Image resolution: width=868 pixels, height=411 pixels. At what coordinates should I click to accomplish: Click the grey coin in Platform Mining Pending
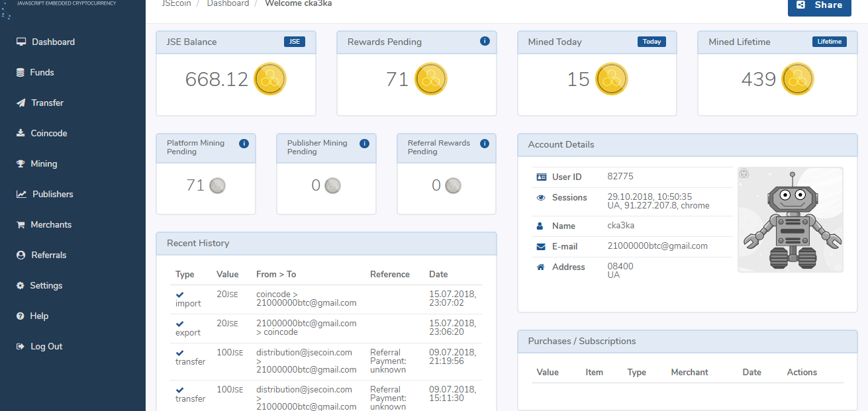point(217,185)
